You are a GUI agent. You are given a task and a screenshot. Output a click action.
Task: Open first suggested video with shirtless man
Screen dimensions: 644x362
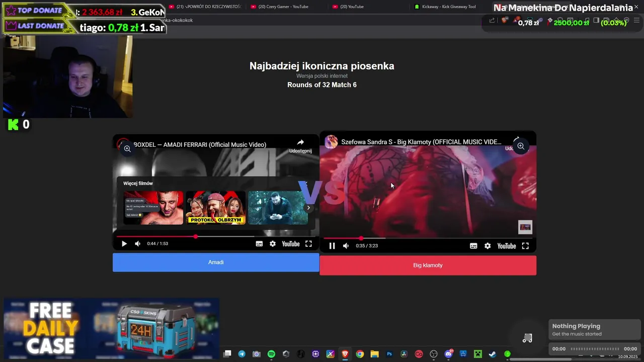pos(153,208)
